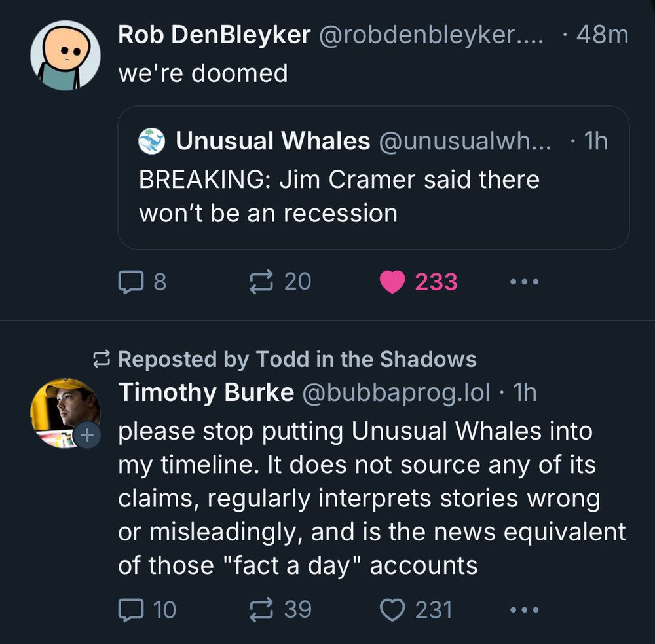The image size is (655, 644).
Task: Open the 48m timestamp on Rob's post
Action: [602, 35]
